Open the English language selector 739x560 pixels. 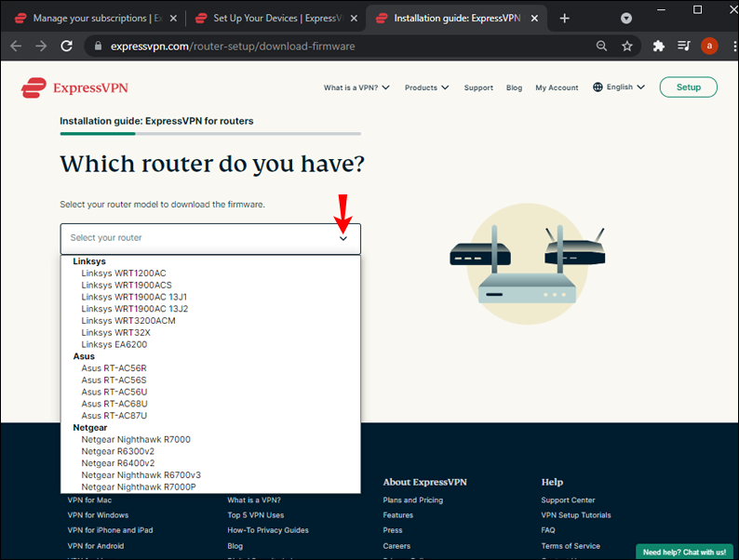(x=619, y=87)
